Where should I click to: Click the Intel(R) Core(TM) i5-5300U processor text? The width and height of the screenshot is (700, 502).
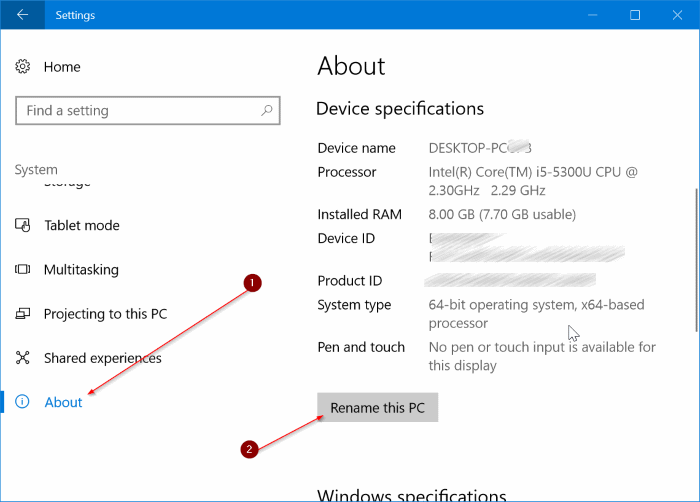tap(533, 181)
